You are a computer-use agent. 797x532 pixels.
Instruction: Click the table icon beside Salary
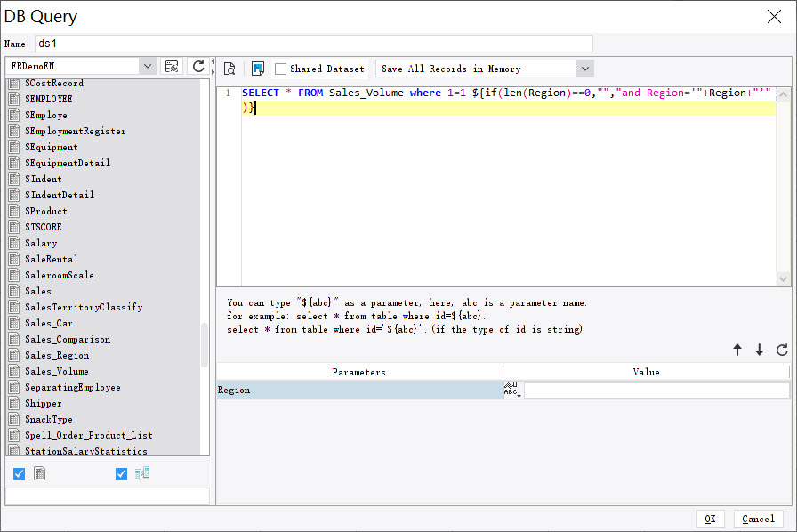click(14, 243)
